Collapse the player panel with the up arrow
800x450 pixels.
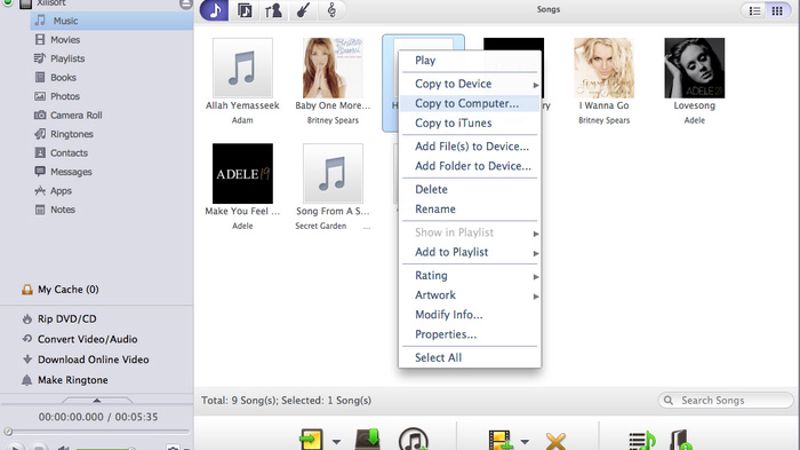click(x=96, y=401)
